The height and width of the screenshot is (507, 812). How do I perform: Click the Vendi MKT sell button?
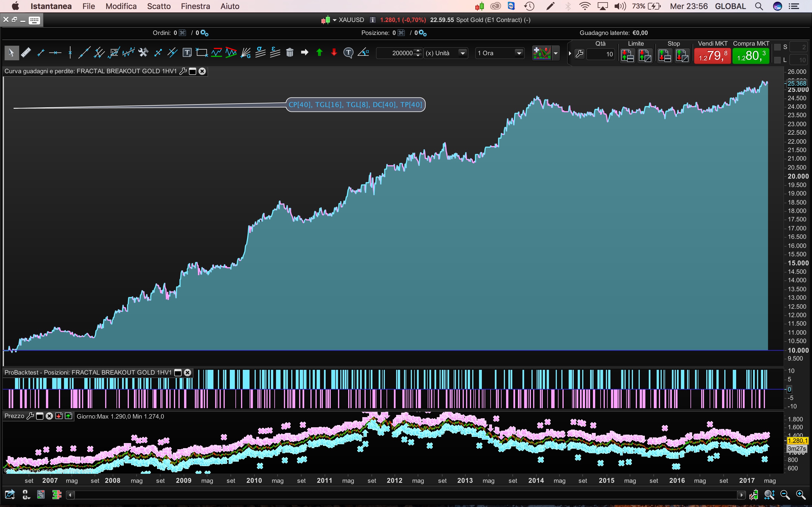pos(712,55)
